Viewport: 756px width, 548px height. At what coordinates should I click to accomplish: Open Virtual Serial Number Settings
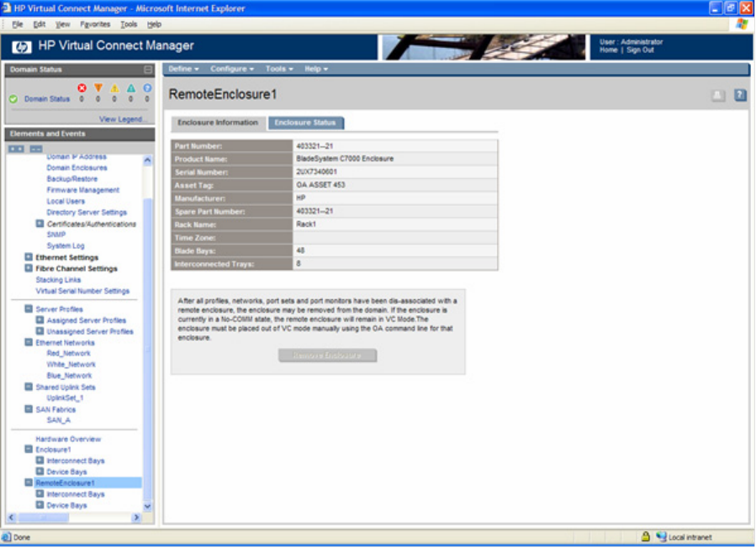coord(82,291)
